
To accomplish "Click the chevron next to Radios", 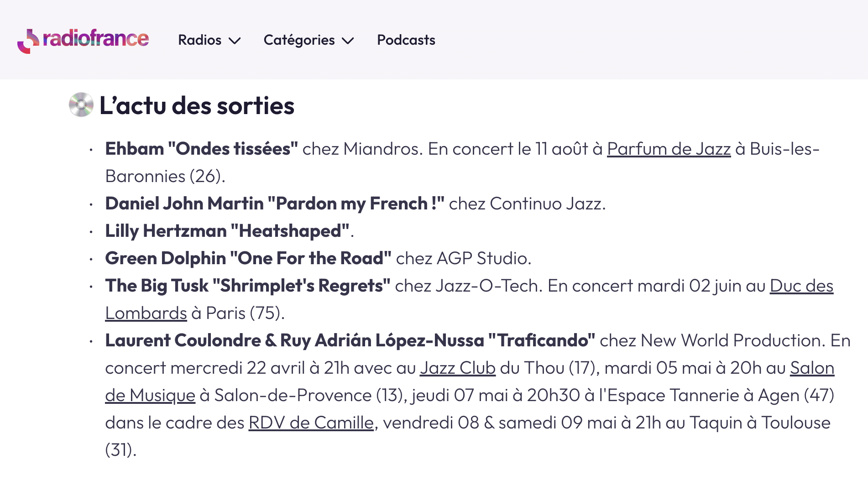I will [x=235, y=41].
